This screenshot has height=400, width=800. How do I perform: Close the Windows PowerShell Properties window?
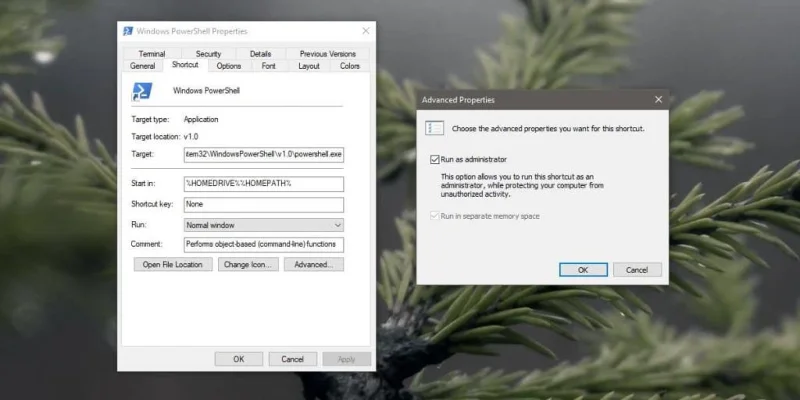366,31
